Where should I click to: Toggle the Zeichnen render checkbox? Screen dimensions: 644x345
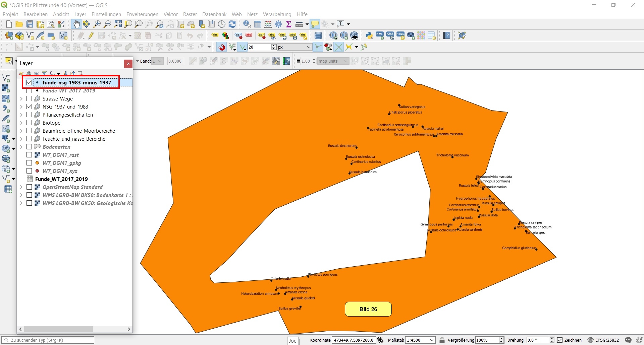560,340
